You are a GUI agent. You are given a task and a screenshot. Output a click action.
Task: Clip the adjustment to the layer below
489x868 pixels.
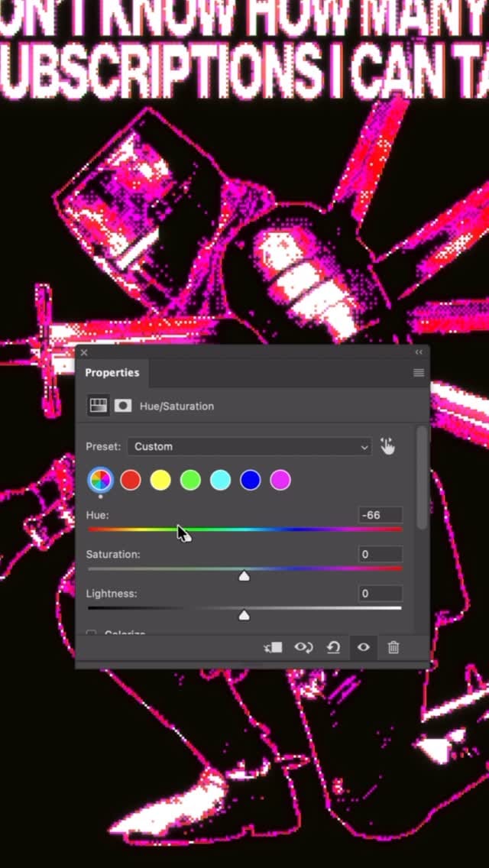pyautogui.click(x=273, y=647)
